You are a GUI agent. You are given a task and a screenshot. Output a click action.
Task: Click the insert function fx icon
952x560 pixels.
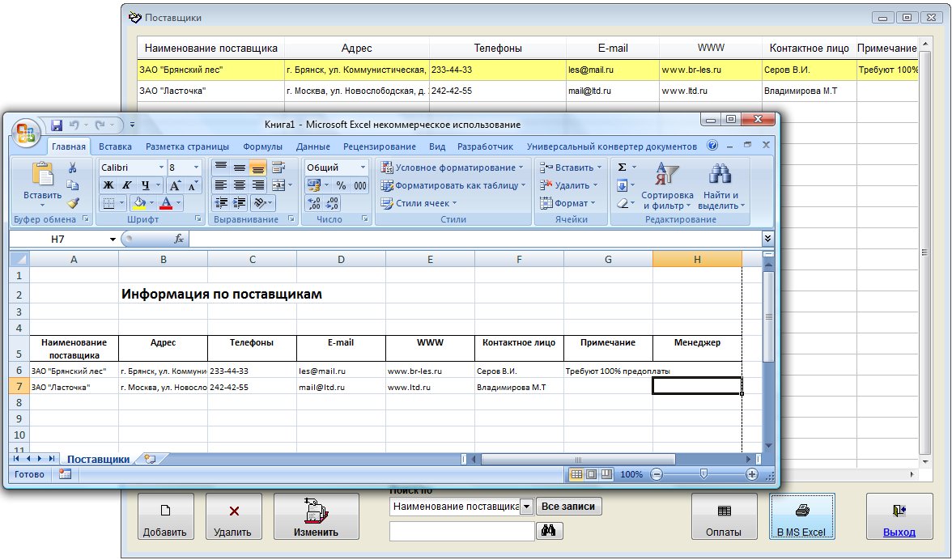179,240
